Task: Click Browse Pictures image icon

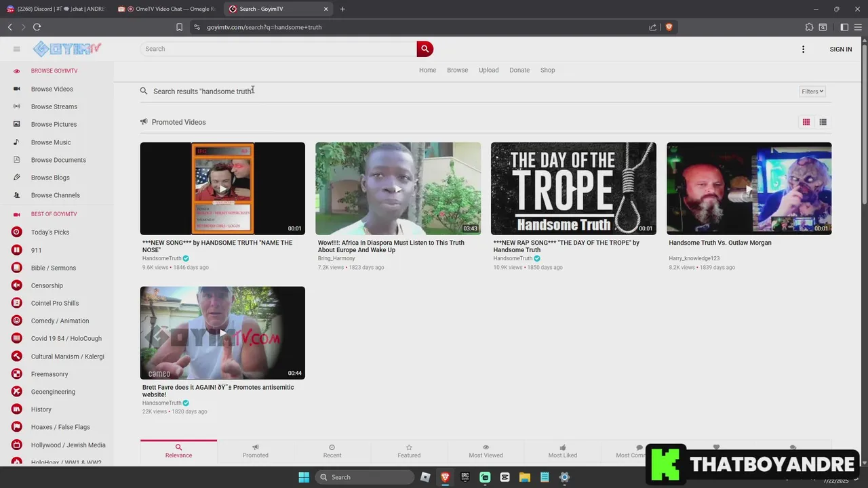Action: coord(17,124)
